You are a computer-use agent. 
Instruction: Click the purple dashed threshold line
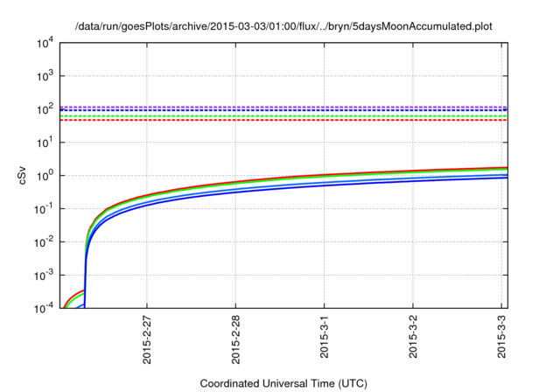click(283, 107)
